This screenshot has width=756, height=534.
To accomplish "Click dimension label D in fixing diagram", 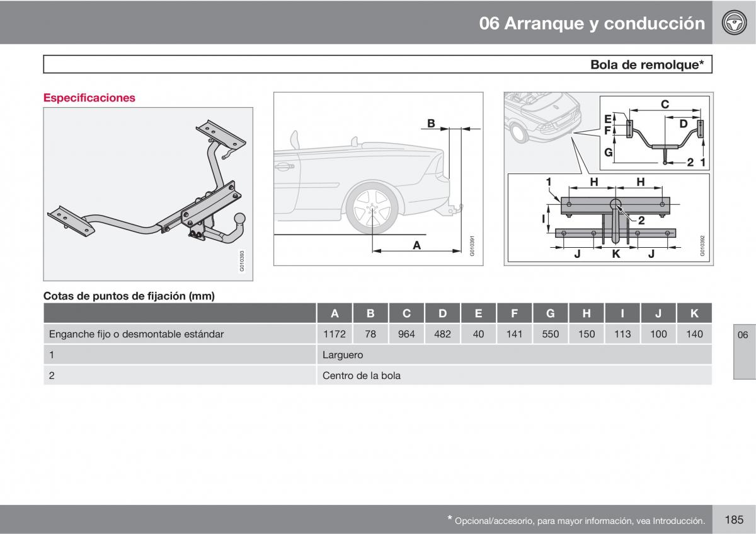I will (684, 125).
